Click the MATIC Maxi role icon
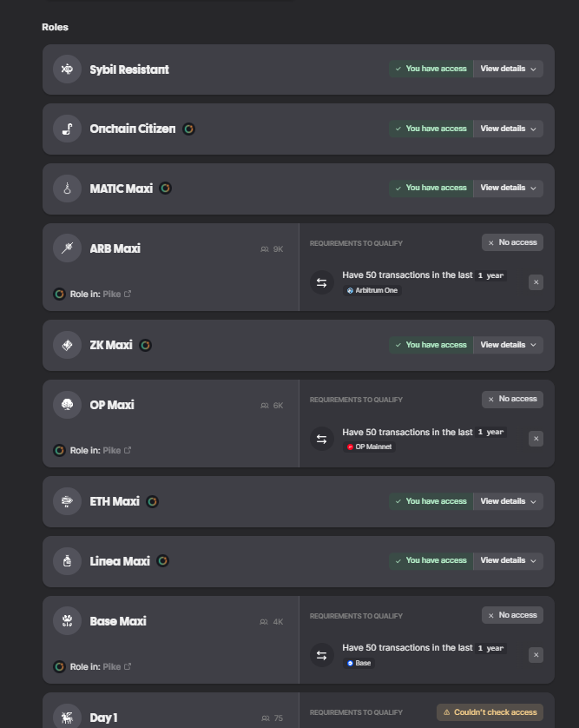The width and height of the screenshot is (579, 728). tap(67, 189)
